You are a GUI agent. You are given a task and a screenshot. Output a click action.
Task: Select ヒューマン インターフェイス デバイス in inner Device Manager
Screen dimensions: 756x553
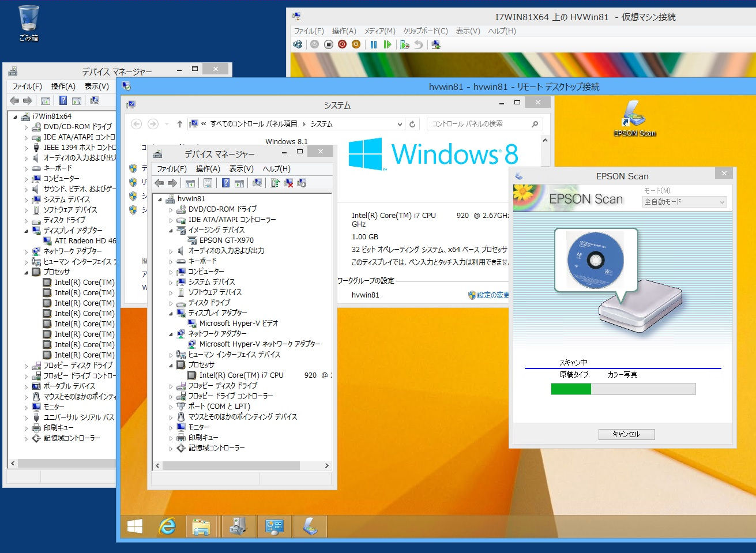pos(234,355)
